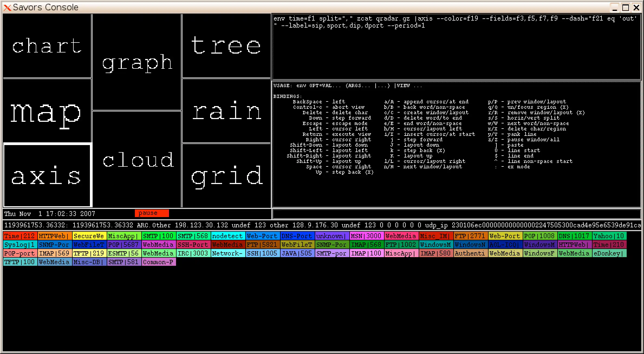This screenshot has height=354, width=644.
Task: Maximize the Savors Console window
Action: pyautogui.click(x=626, y=8)
